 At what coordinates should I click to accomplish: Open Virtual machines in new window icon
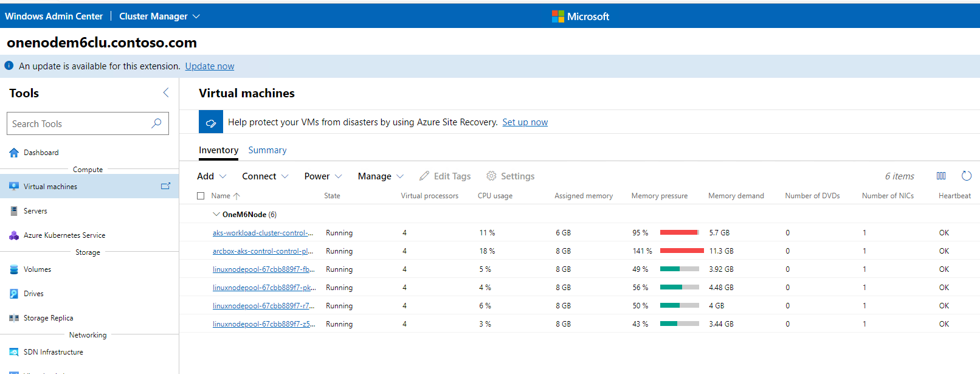coord(165,186)
